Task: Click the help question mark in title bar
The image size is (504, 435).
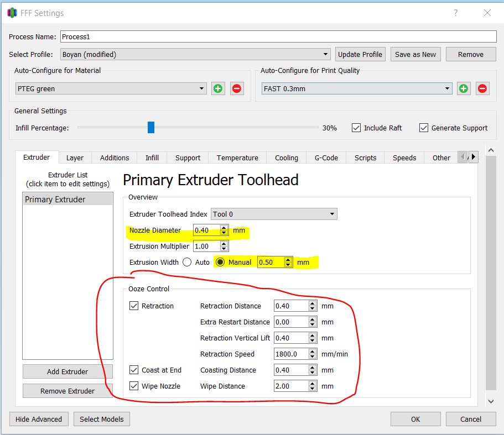Action: click(456, 13)
